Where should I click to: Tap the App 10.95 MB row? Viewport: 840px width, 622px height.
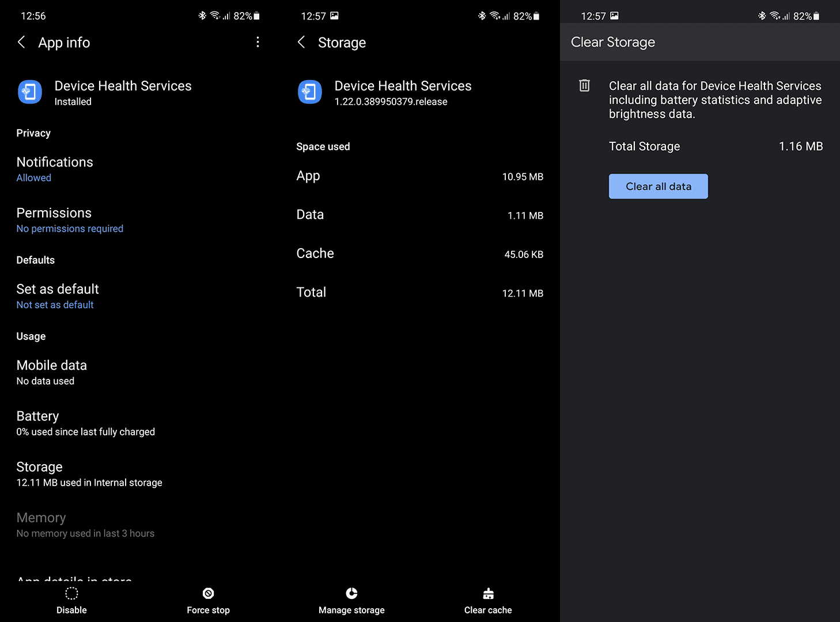(420, 176)
